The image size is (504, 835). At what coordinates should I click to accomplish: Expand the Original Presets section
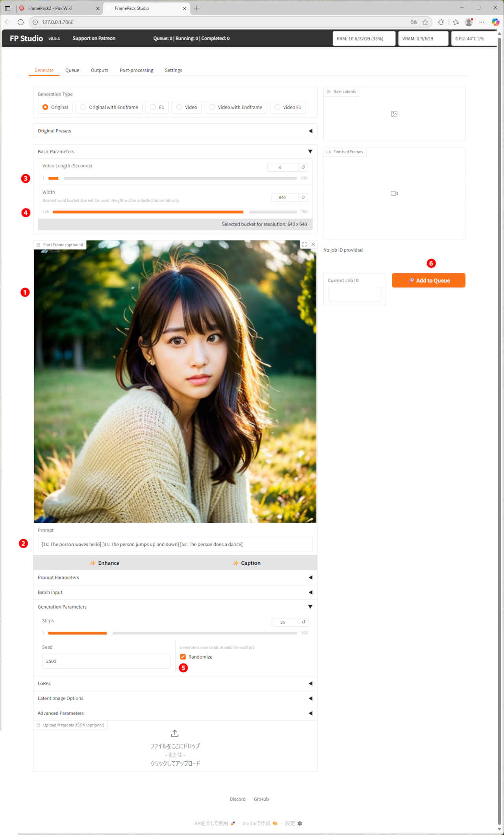310,131
